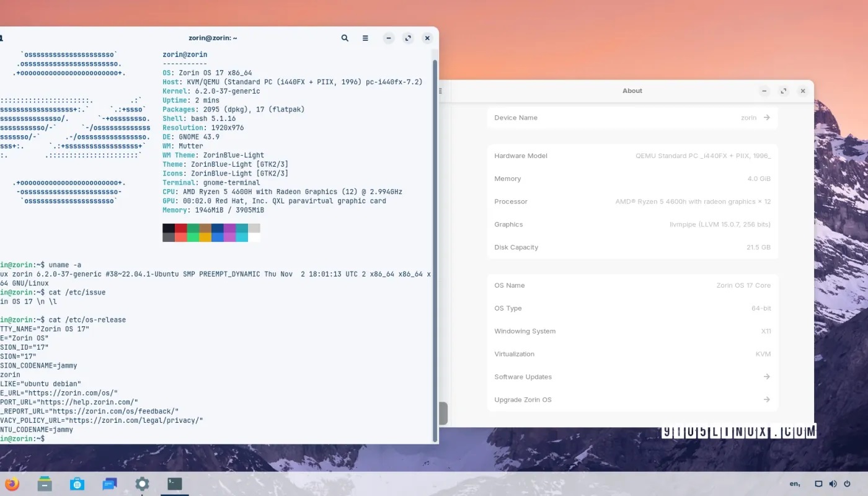
Task: Click the 'Packages: 2095 (dpkg), 17 (flatpak)' line
Action: pyautogui.click(x=234, y=109)
